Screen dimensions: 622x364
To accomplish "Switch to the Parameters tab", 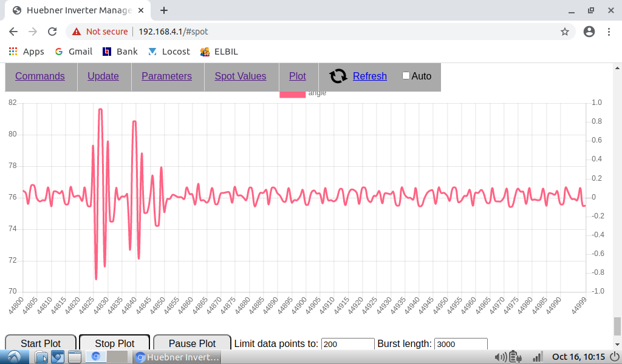I will [x=166, y=76].
